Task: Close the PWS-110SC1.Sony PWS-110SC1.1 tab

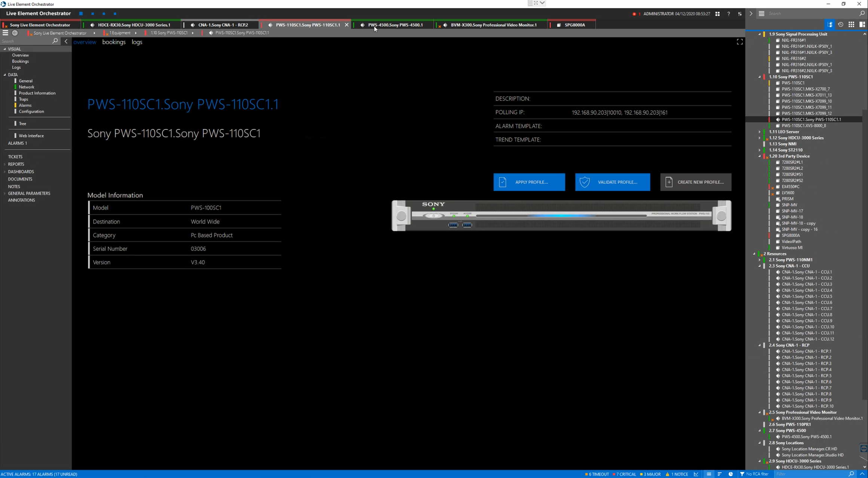Action: 347,25
